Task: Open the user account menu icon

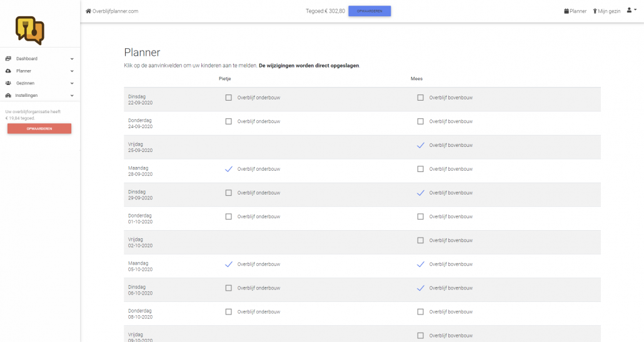Action: (629, 10)
